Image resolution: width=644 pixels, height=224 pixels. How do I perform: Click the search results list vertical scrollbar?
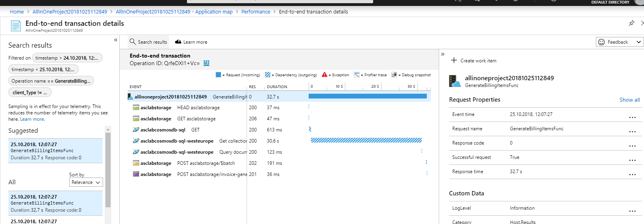[x=108, y=171]
